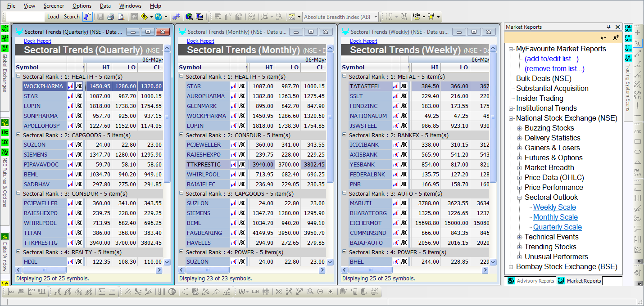The image size is (644, 306).
Task: Collapse the BANKEX group in Weekly window
Action: click(344, 135)
